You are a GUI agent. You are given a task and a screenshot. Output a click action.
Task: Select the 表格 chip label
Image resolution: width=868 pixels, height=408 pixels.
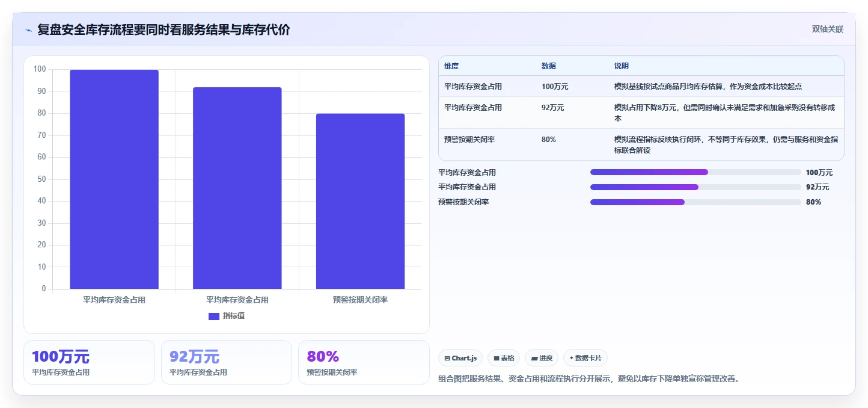(x=508, y=358)
